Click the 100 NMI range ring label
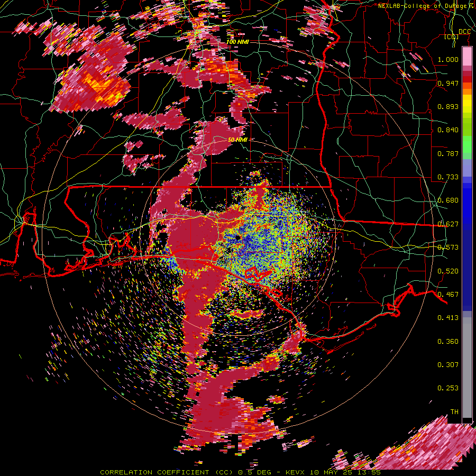The height and width of the screenshot is (476, 476). click(237, 42)
